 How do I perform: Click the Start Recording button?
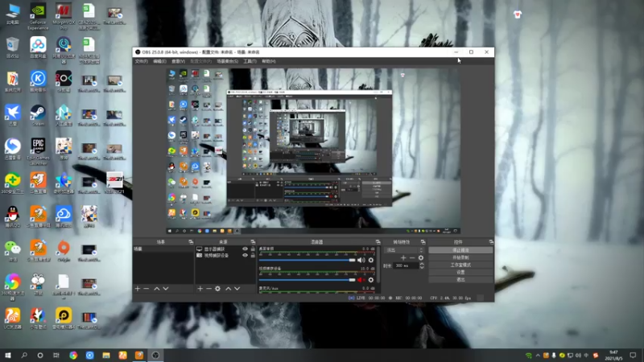click(x=460, y=257)
